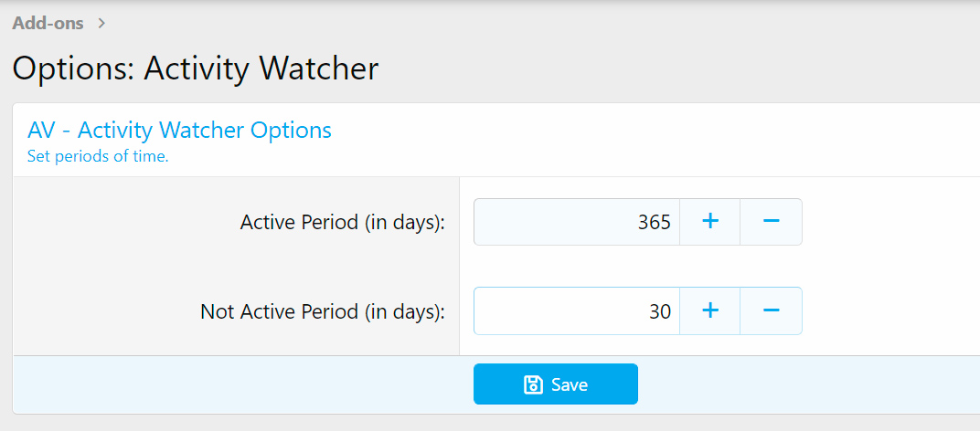
Task: Increase Active Period with plus icon
Action: click(709, 222)
